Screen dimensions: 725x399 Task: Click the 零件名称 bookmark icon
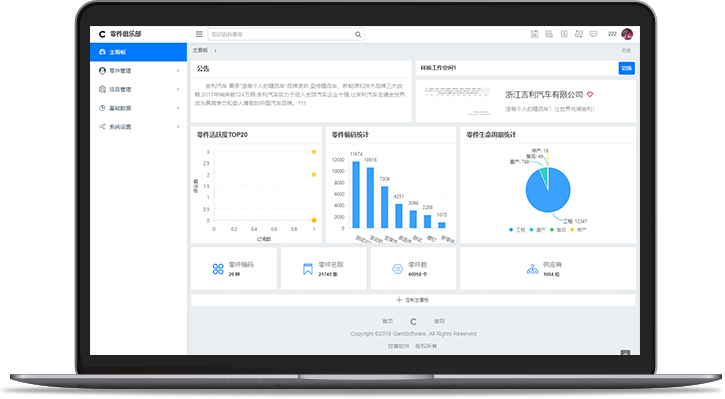coord(307,269)
